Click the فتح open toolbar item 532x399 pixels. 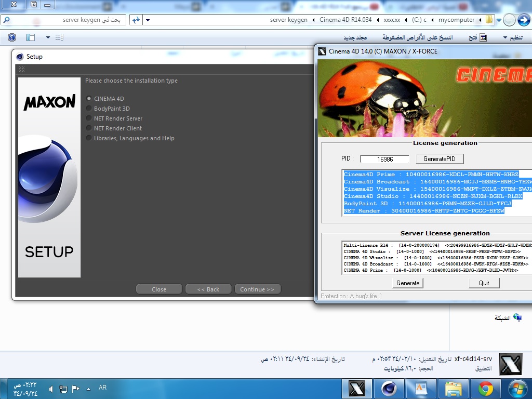473,37
